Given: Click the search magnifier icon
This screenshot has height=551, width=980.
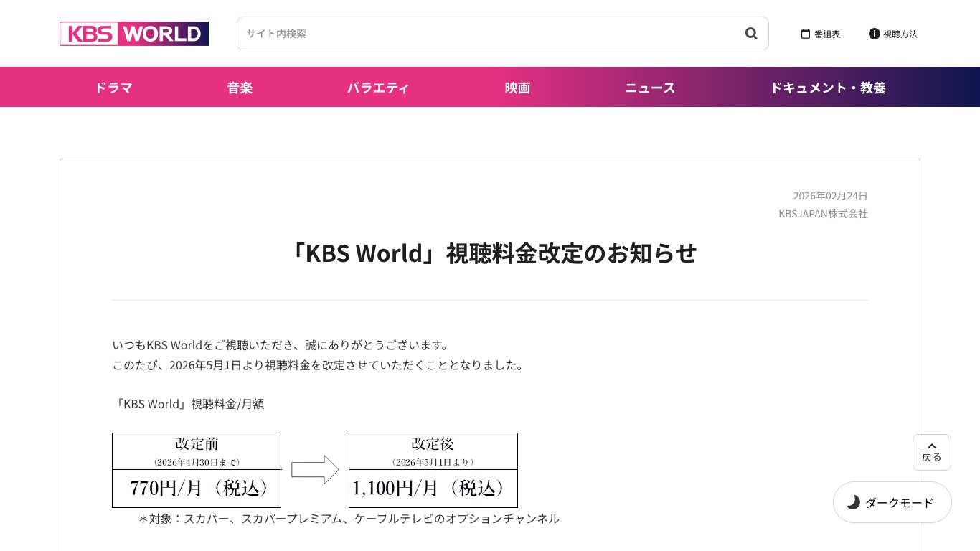Looking at the screenshot, I should (x=751, y=33).
